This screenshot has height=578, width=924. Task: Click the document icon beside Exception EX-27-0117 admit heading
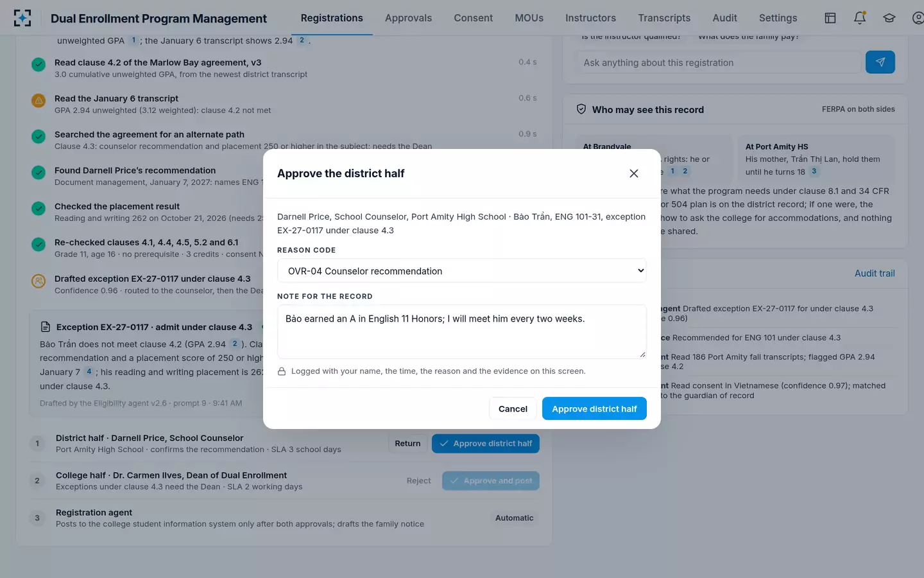coord(46,327)
